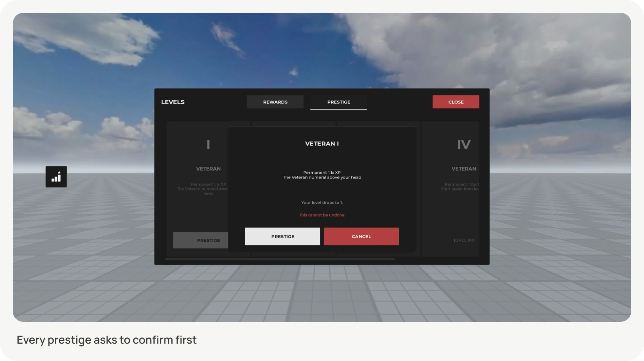Image resolution: width=644 pixels, height=361 pixels.
Task: Click the 'LEVELS' panel heading
Action: (x=173, y=102)
